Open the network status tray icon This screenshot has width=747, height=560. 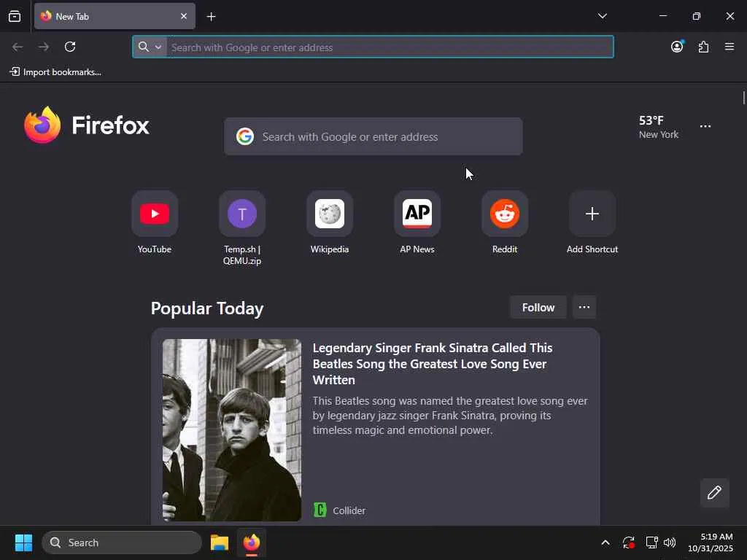[651, 542]
